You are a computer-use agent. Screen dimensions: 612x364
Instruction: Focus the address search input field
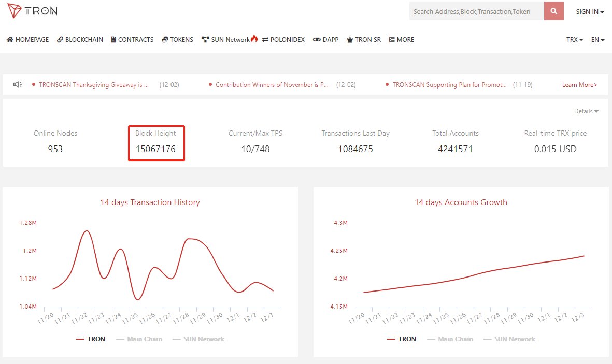pos(477,11)
